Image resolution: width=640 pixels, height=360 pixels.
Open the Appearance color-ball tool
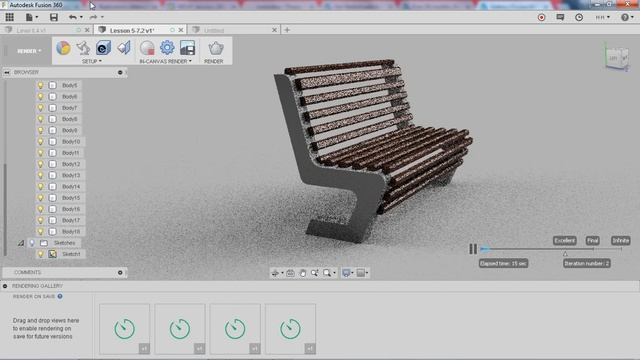[63, 48]
